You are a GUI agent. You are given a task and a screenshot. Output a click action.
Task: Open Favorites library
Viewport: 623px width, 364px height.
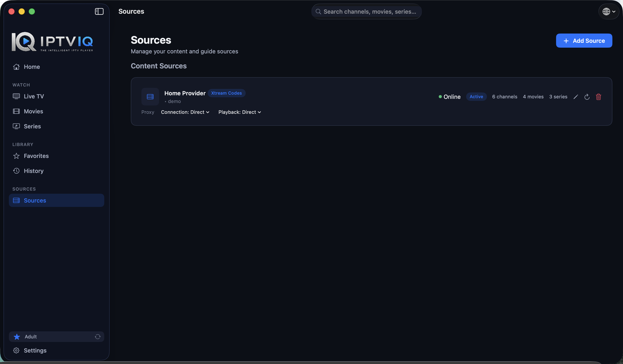(x=56, y=156)
